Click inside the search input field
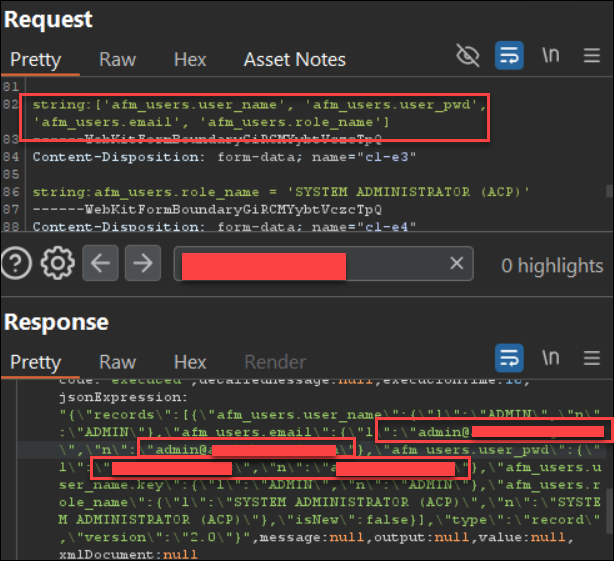614x561 pixels. 323,263
